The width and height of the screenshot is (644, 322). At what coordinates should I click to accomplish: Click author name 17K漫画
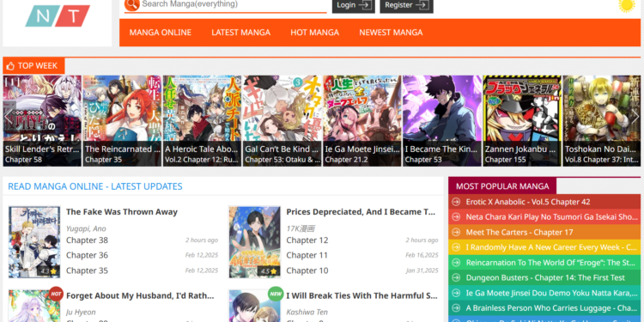point(301,228)
